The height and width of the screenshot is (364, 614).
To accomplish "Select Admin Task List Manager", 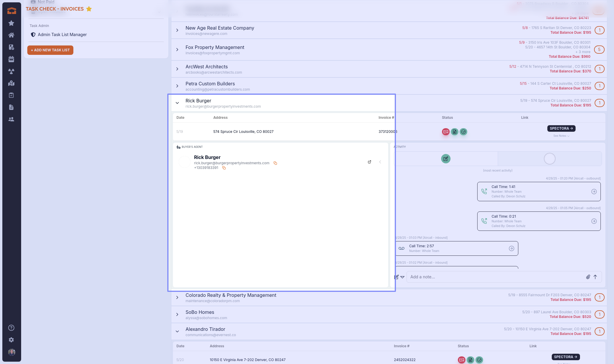I will pyautogui.click(x=62, y=35).
